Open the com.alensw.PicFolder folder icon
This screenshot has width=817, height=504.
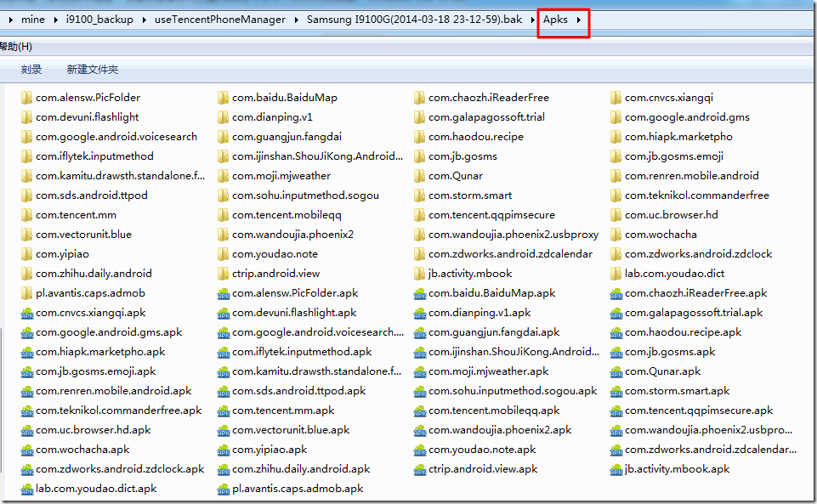26,98
